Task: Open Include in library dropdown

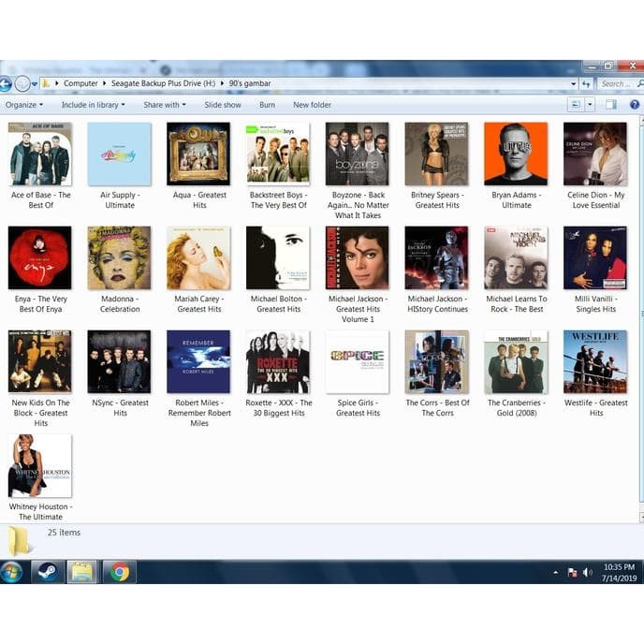Action: [x=94, y=105]
